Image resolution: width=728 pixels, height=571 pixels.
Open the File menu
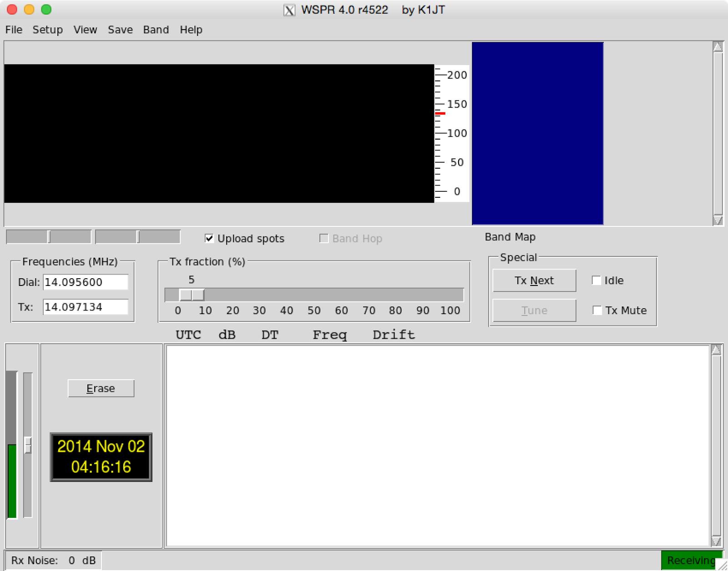click(x=14, y=30)
